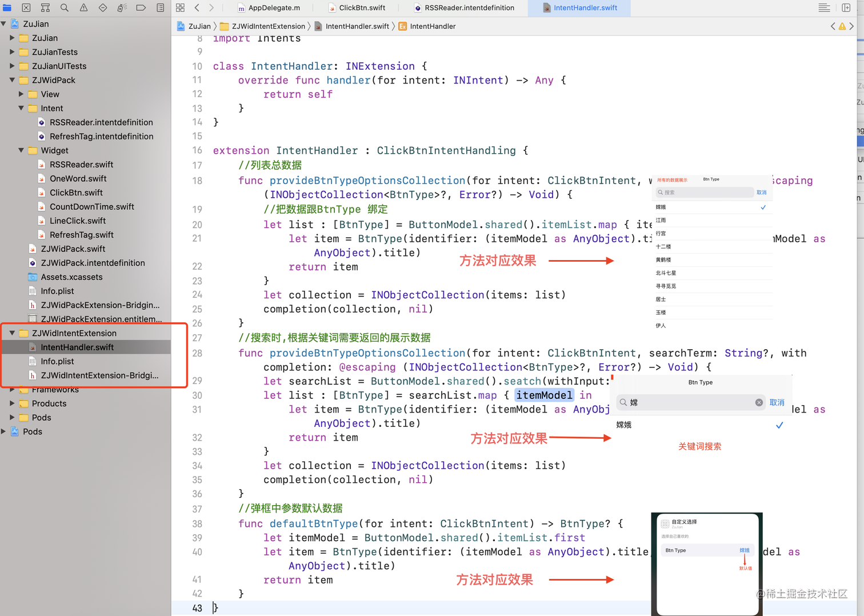The width and height of the screenshot is (864, 616).
Task: Expand the View folder
Action: click(x=21, y=94)
